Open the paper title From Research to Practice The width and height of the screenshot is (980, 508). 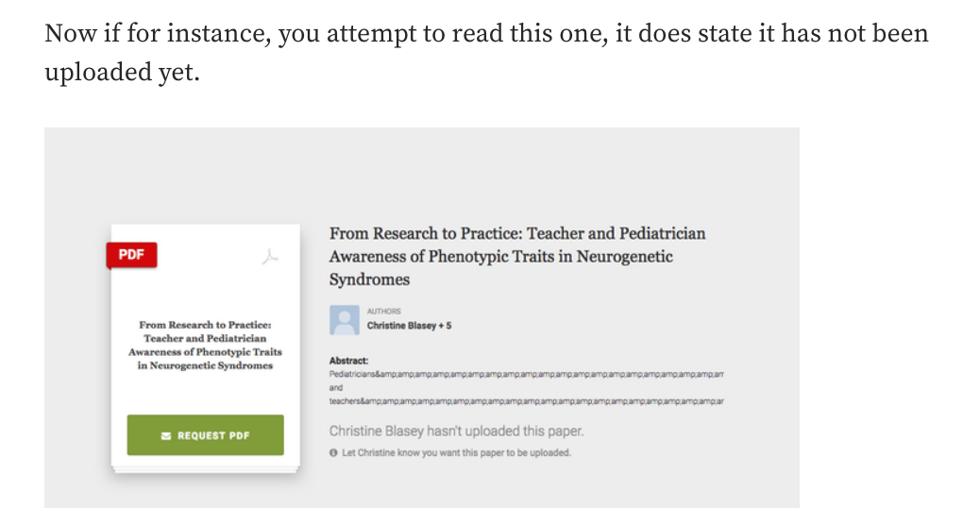(517, 256)
